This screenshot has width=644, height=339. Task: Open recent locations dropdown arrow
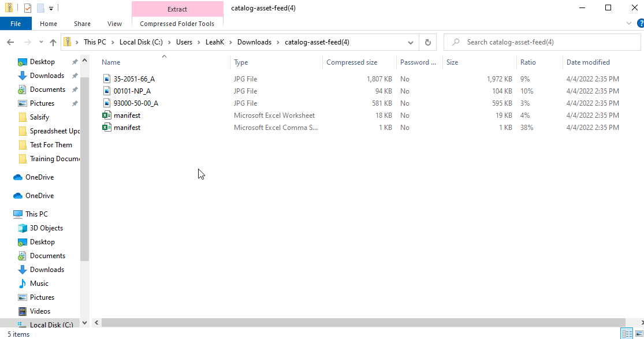pyautogui.click(x=41, y=42)
